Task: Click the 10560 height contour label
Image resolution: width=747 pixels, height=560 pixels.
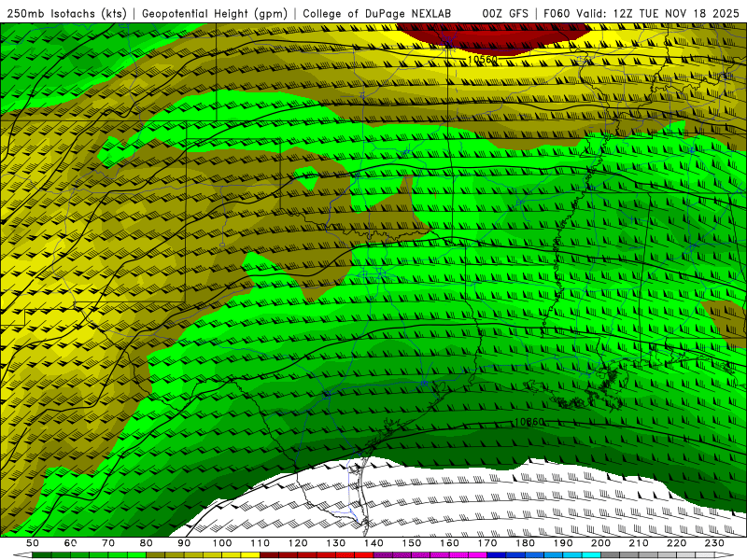Action: [482, 60]
